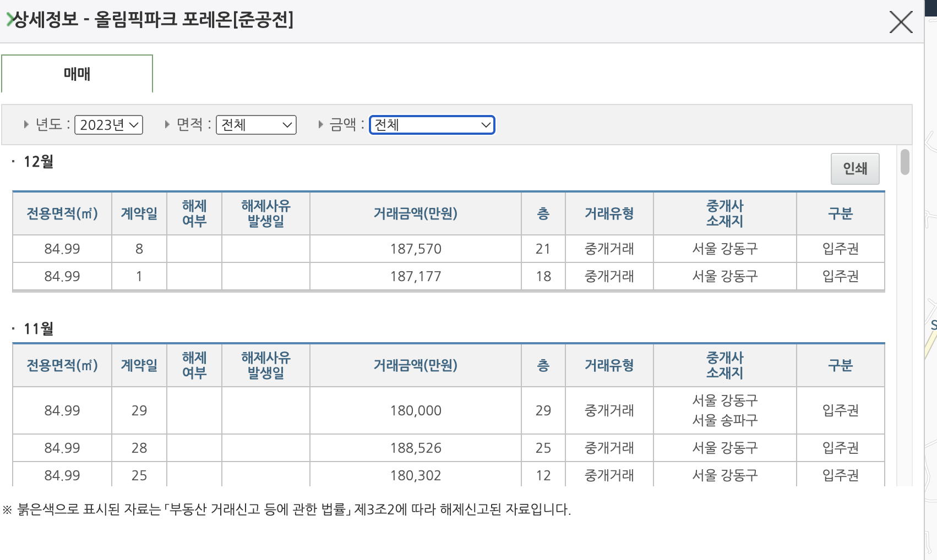Viewport: 937px width, 560px height.
Task: Select the 187,570 transaction amount cell
Action: (416, 249)
